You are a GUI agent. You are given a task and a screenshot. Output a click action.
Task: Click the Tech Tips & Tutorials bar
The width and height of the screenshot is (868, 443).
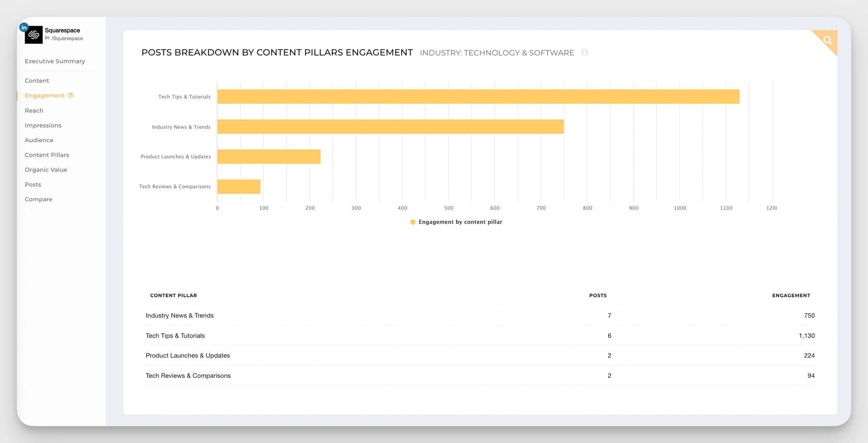(477, 97)
